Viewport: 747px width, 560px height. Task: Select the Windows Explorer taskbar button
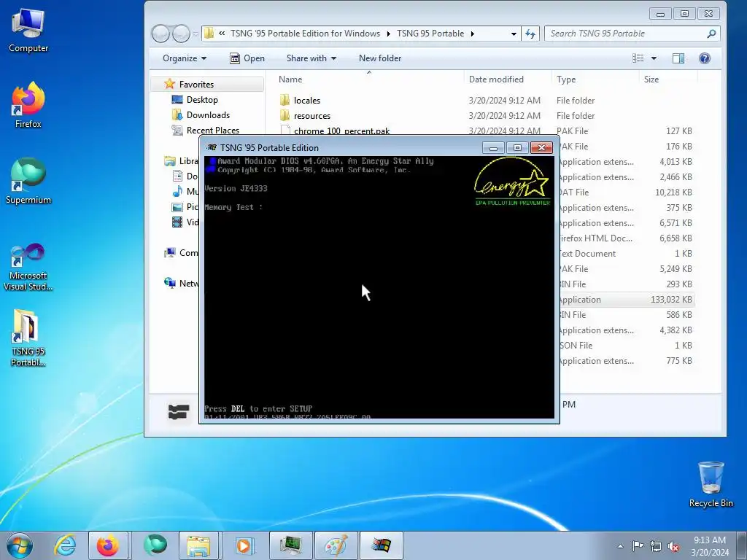pyautogui.click(x=198, y=545)
